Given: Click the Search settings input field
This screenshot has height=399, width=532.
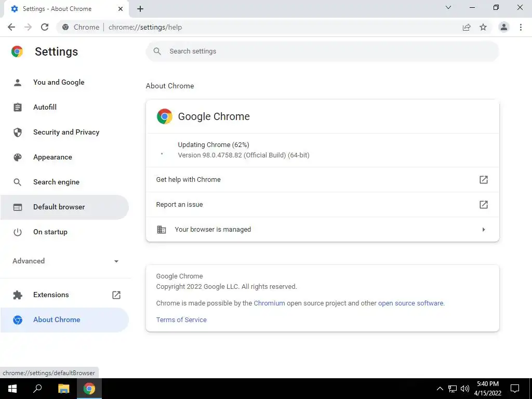Looking at the screenshot, I should tap(322, 51).
